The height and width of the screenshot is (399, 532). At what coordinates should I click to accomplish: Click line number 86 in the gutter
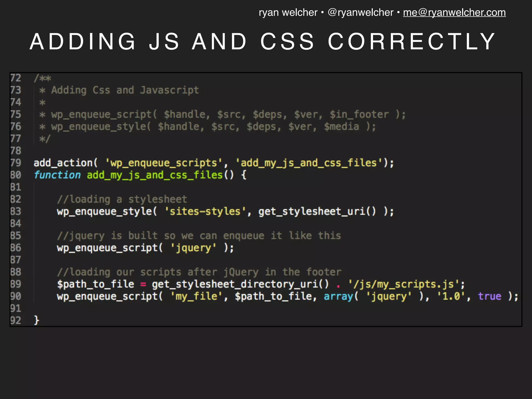coord(16,248)
